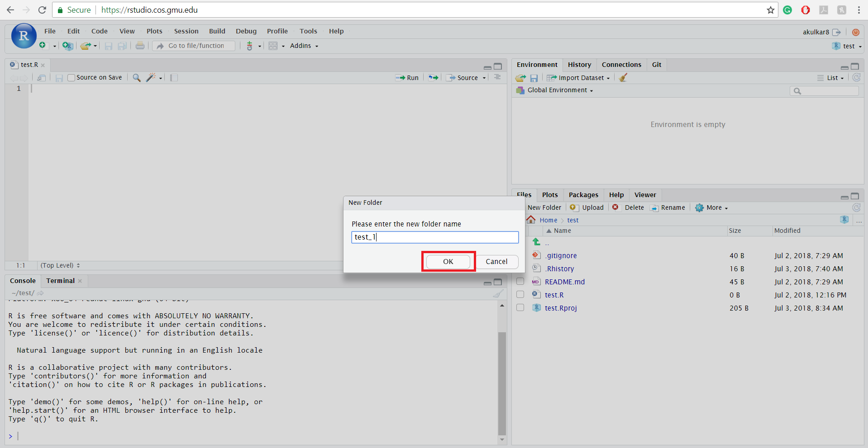Viewport: 868px width, 448px height.
Task: Source the active document
Action: [x=463, y=78]
